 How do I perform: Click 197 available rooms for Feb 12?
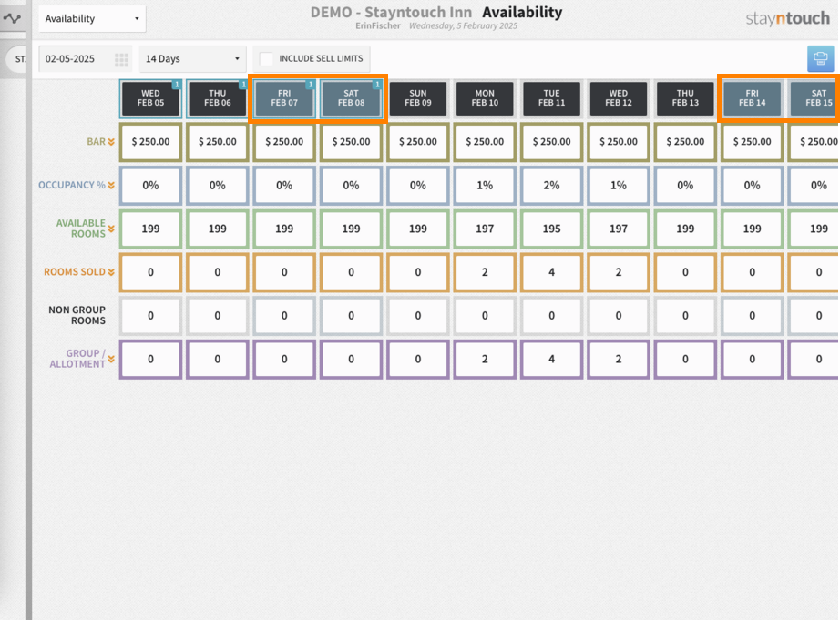[x=619, y=229]
